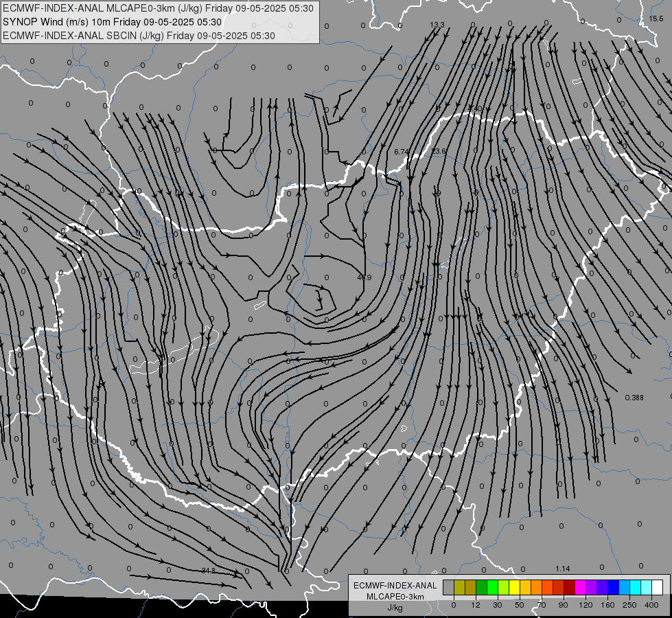Click the 'J/kg' unit label in legend

tap(395, 608)
